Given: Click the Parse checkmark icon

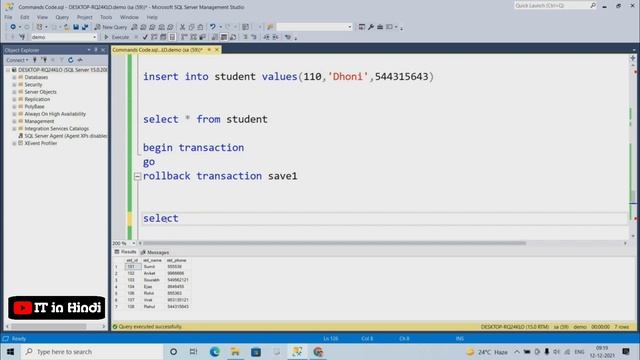Looking at the screenshot, I should [x=145, y=37].
